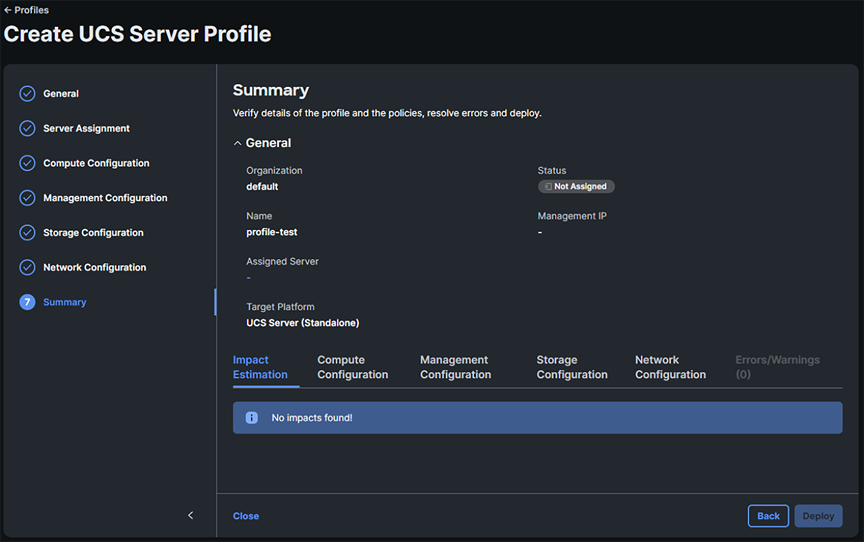Click the Management Configuration step checkmark icon
Viewport: 864px width, 542px height.
(27, 198)
